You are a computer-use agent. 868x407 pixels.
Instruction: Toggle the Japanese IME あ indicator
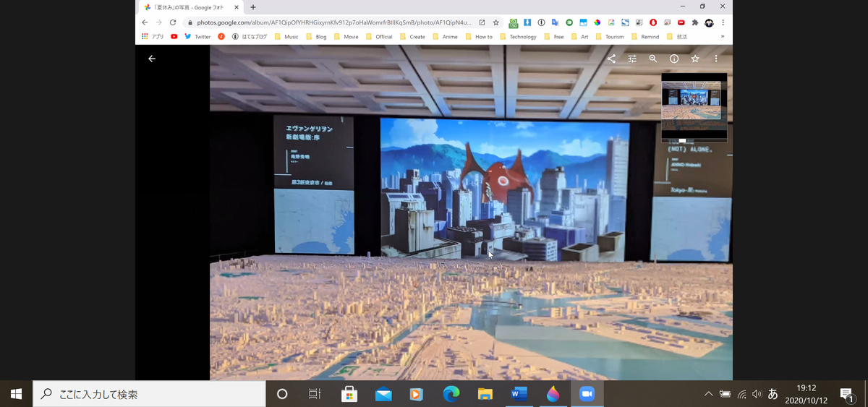[773, 394]
